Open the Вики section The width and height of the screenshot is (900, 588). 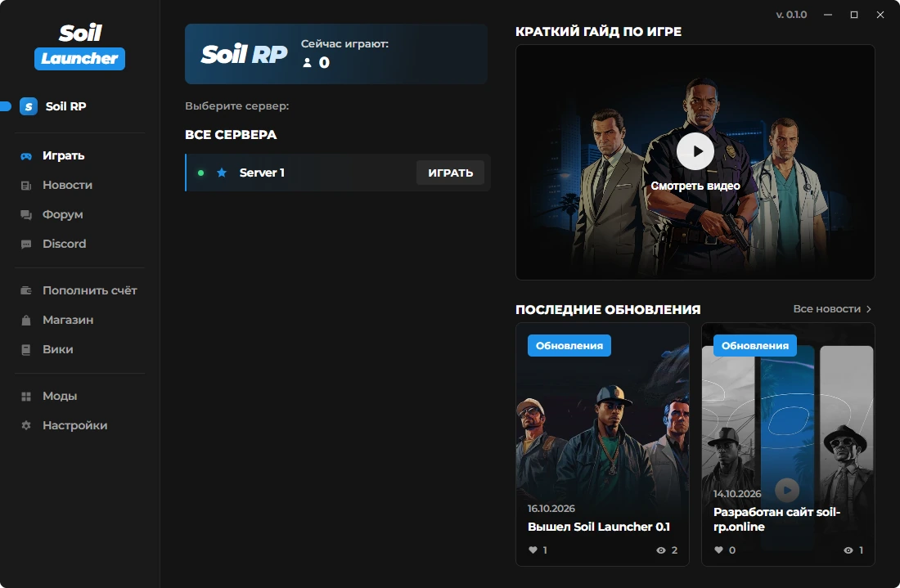click(x=57, y=349)
